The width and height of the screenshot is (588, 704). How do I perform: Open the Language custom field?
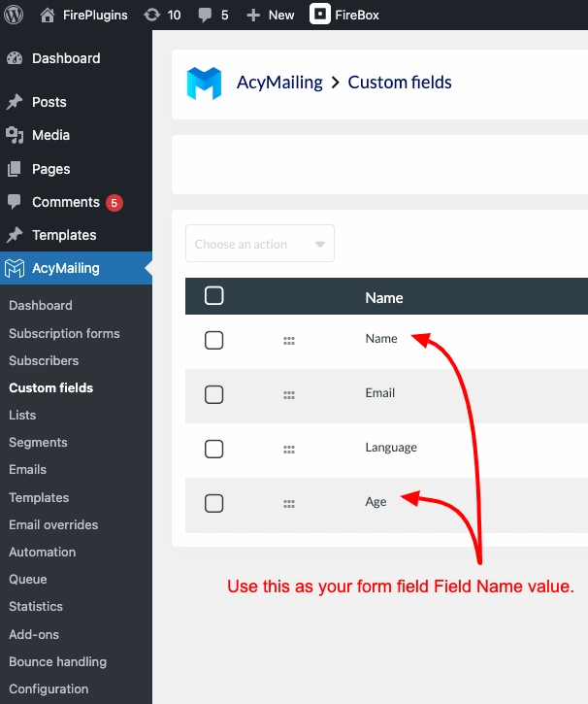tap(391, 448)
